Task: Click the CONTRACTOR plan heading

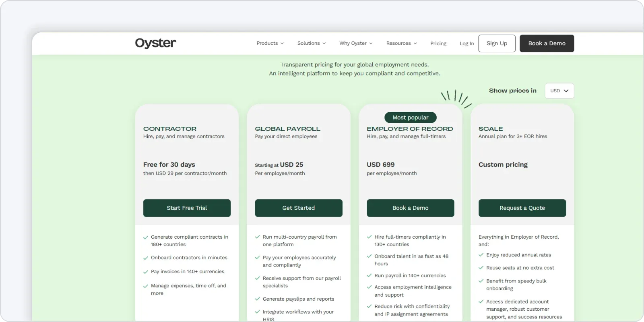Action: point(170,129)
